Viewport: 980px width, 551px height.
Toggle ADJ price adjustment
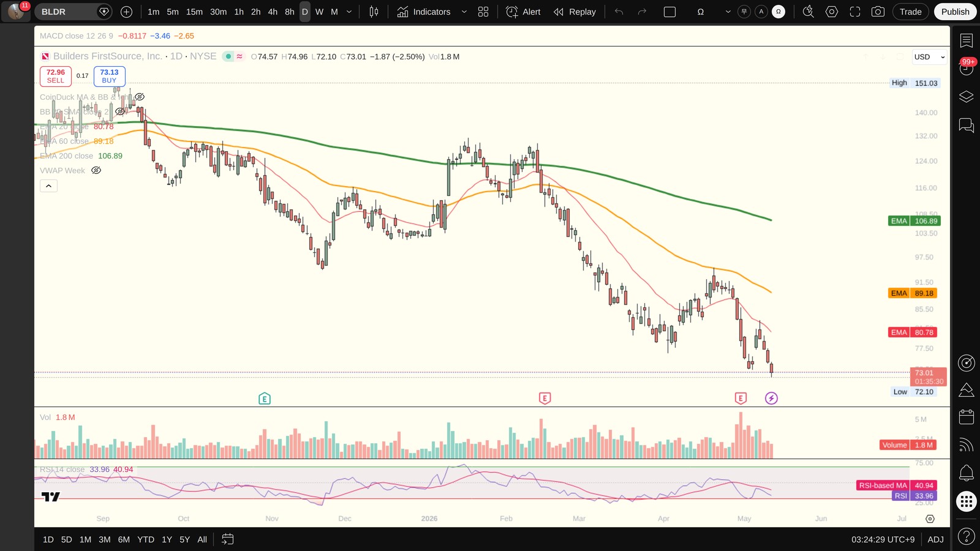(935, 539)
